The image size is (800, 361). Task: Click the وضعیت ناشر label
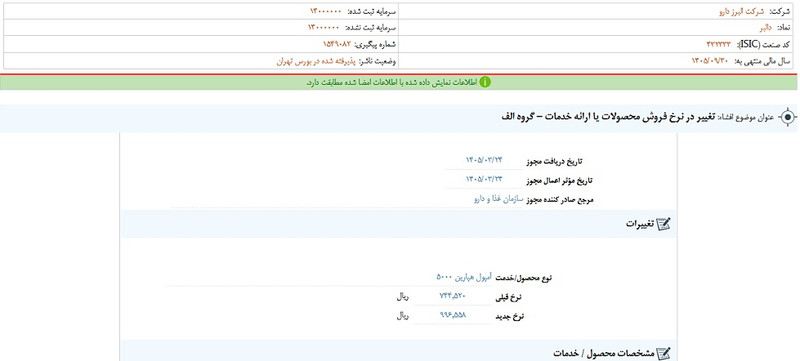coord(377,62)
